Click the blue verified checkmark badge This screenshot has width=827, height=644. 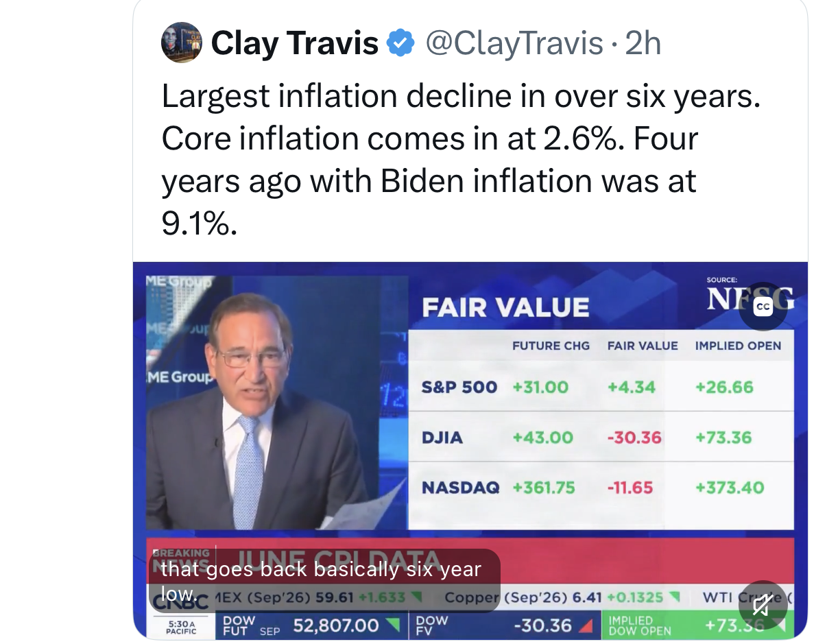point(400,44)
